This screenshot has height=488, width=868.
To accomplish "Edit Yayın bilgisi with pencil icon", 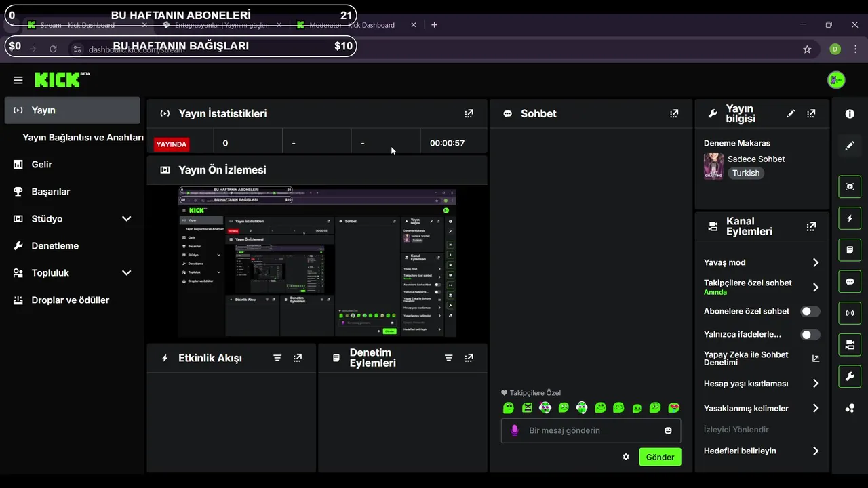I will [791, 114].
